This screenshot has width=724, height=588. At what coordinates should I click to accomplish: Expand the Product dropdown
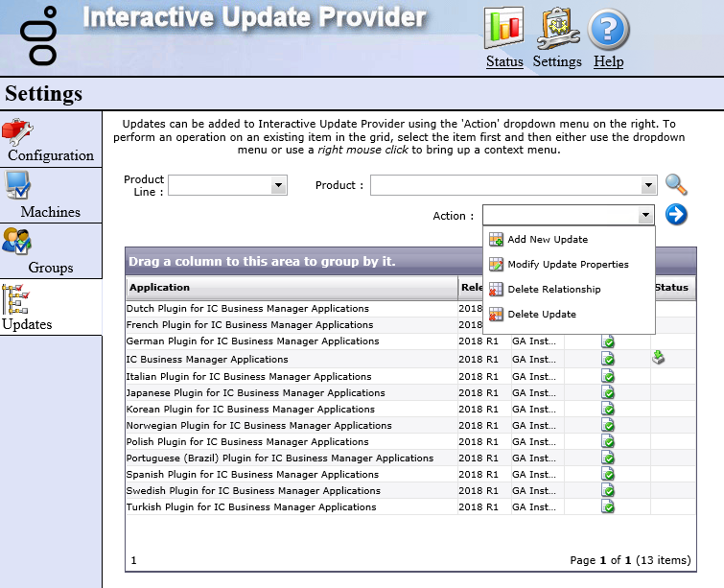(647, 186)
